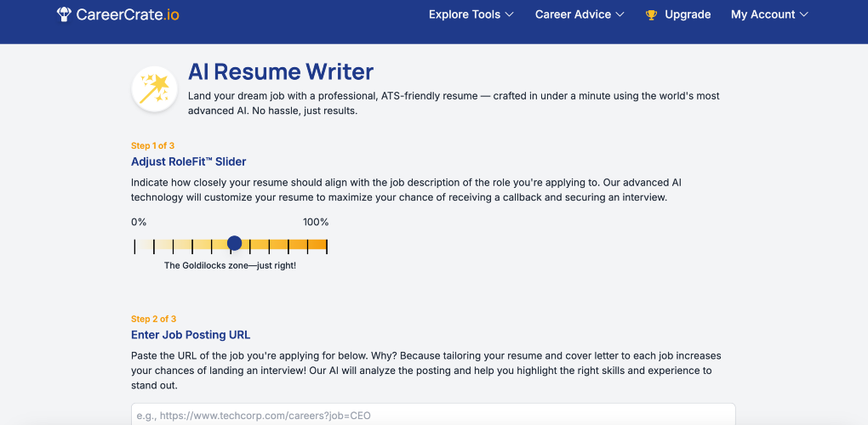Click the '0%' slider label
Image resolution: width=868 pixels, height=425 pixels.
pos(139,222)
